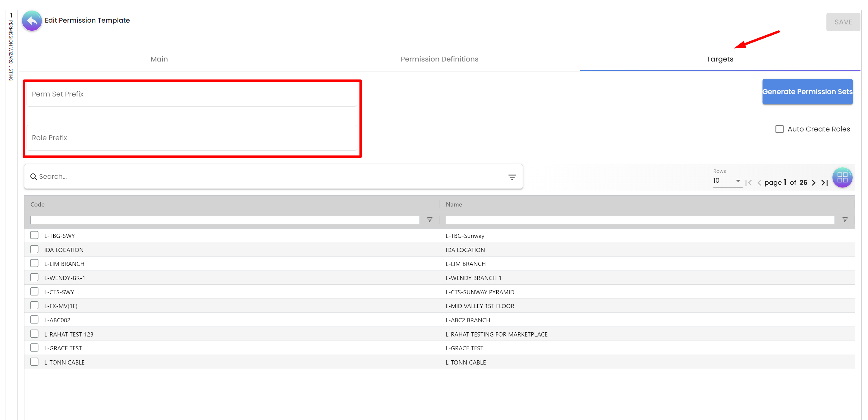Screen dimensions: 868x420
Task: Click the search magnifier icon
Action: 33,177
